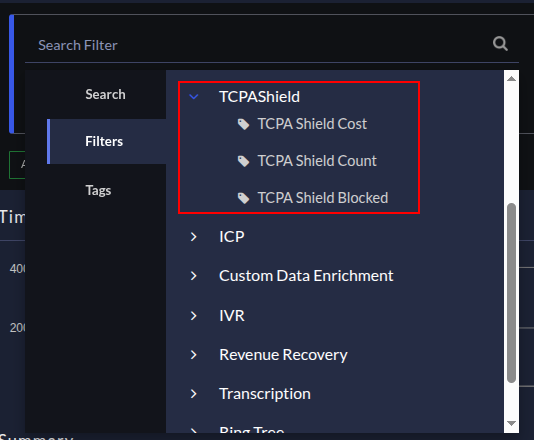Image resolution: width=534 pixels, height=440 pixels.
Task: Expand the ICP group chevron
Action: click(194, 237)
